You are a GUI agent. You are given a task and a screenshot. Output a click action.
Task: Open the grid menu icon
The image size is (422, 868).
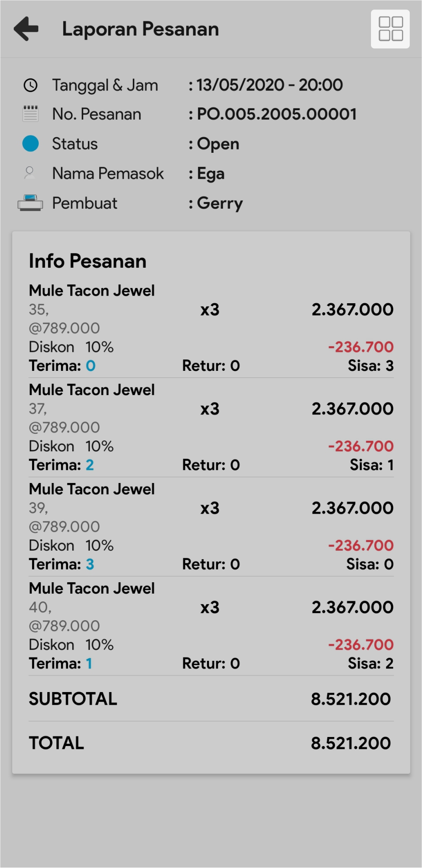point(390,29)
